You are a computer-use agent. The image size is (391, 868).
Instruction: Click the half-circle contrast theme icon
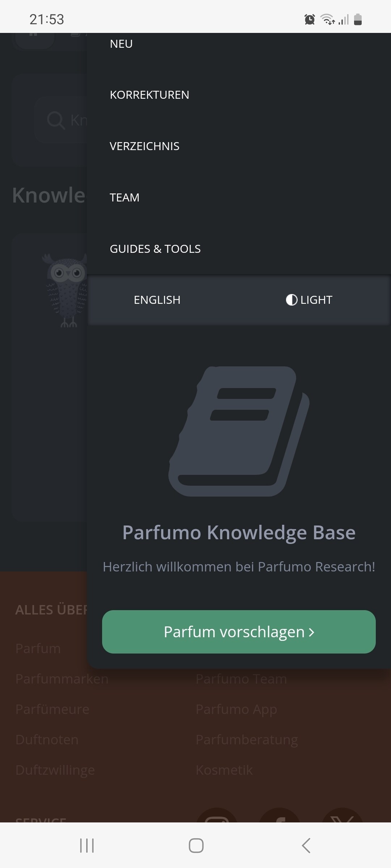point(291,300)
